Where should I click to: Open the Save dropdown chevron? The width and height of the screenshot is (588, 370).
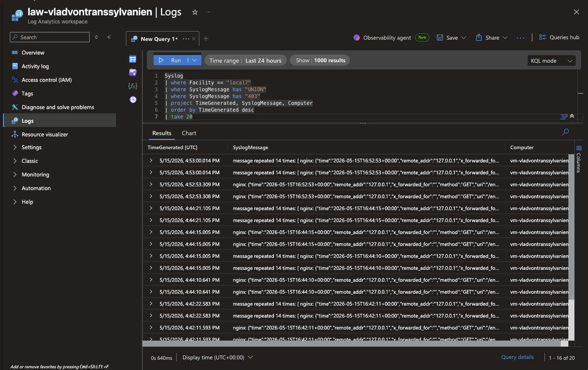(x=463, y=38)
